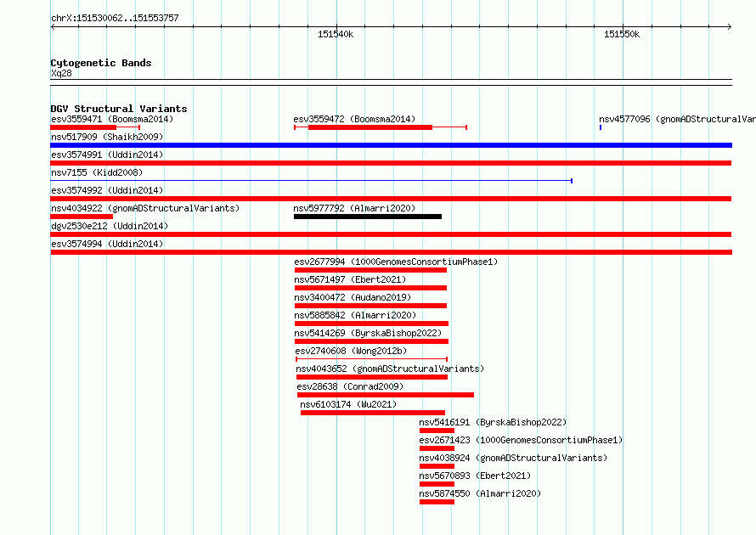Click the thin blue nsv7155 feature line
This screenshot has height=535, width=756.
[x=311, y=181]
